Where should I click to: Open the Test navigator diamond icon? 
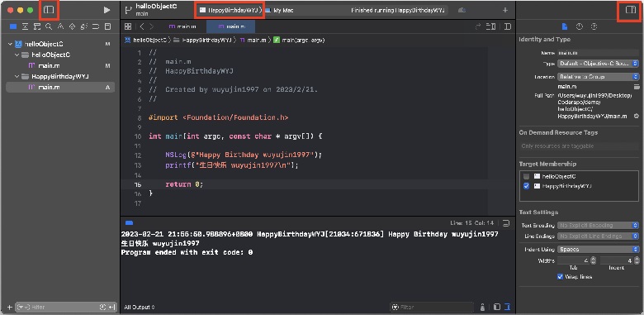(x=73, y=26)
